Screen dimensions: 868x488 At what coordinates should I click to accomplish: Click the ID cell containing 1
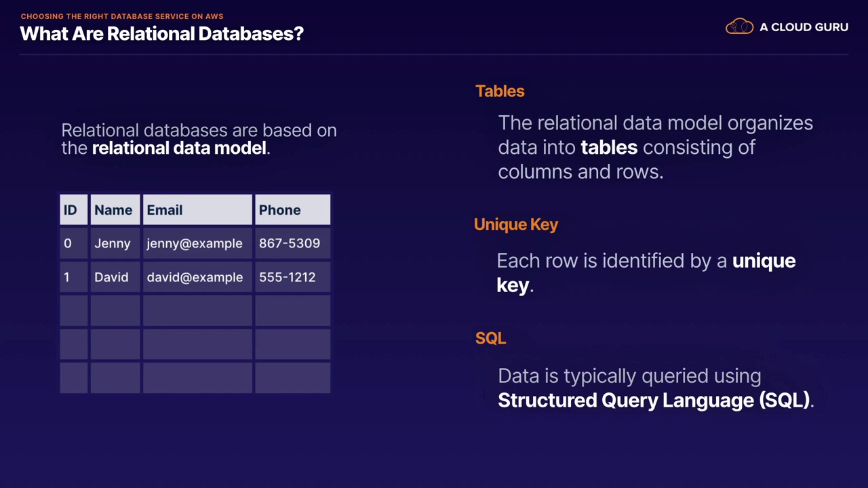click(73, 277)
